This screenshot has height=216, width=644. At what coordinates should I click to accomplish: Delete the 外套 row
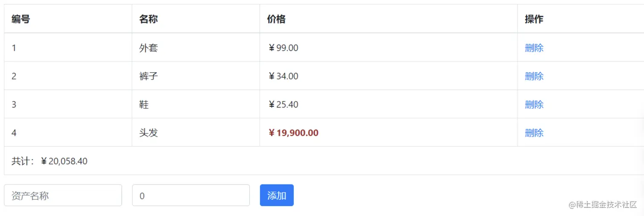point(534,48)
